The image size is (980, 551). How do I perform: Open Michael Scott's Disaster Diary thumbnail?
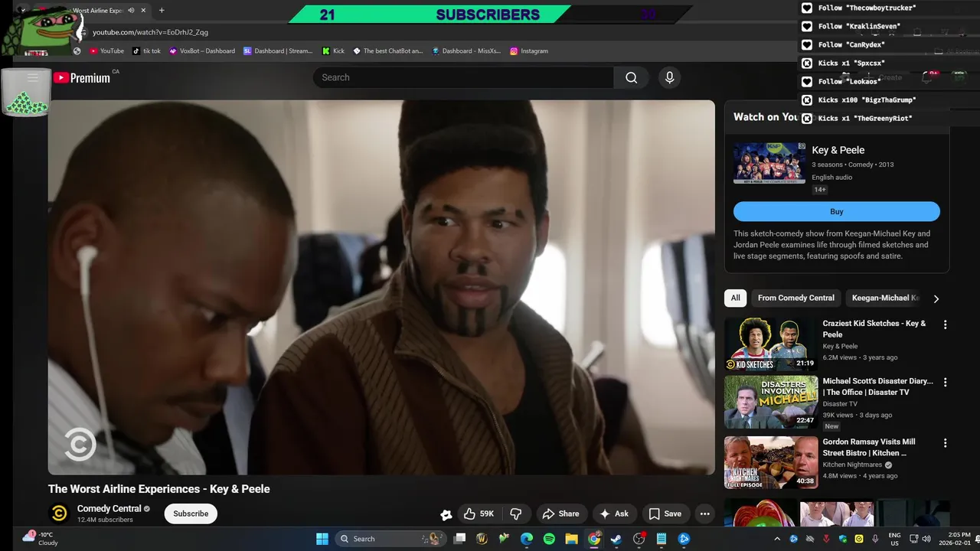coord(771,402)
